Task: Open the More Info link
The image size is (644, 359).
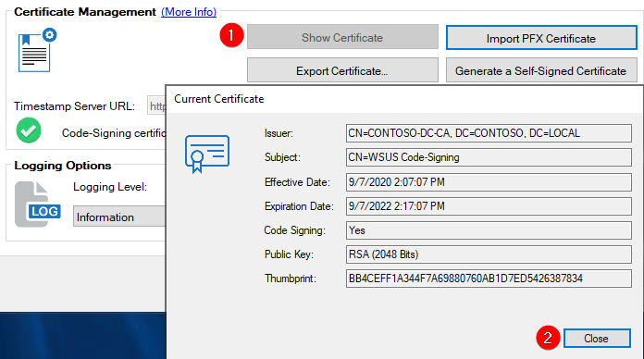Action: click(x=189, y=12)
